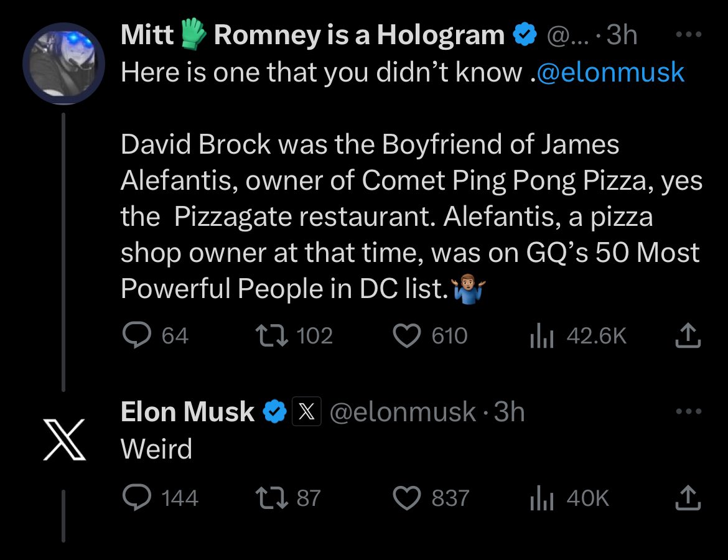Tap the Mitt Romney Hologram profile avatar

point(64,64)
